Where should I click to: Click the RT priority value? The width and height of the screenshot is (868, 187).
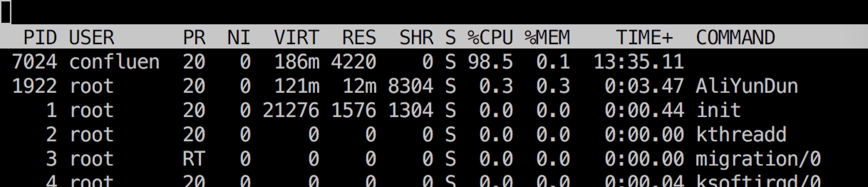click(194, 159)
